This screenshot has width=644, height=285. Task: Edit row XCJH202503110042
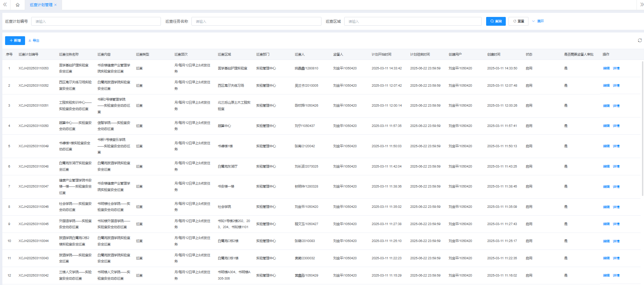point(606,276)
